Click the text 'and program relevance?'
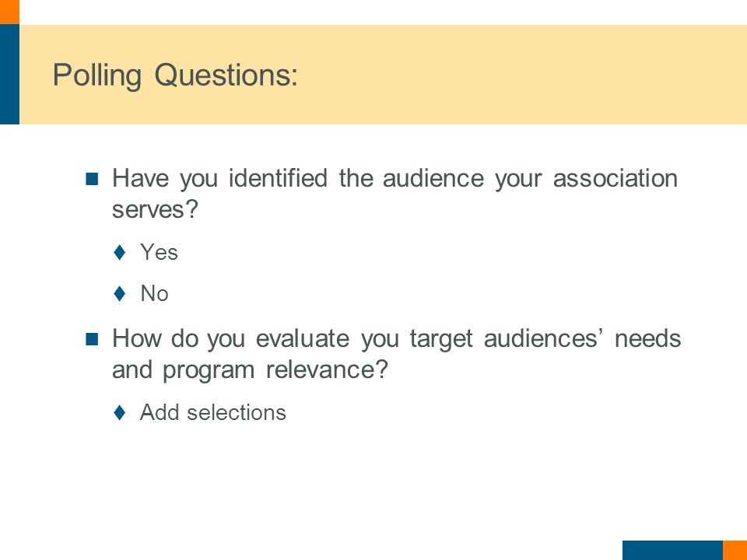 click(x=250, y=370)
